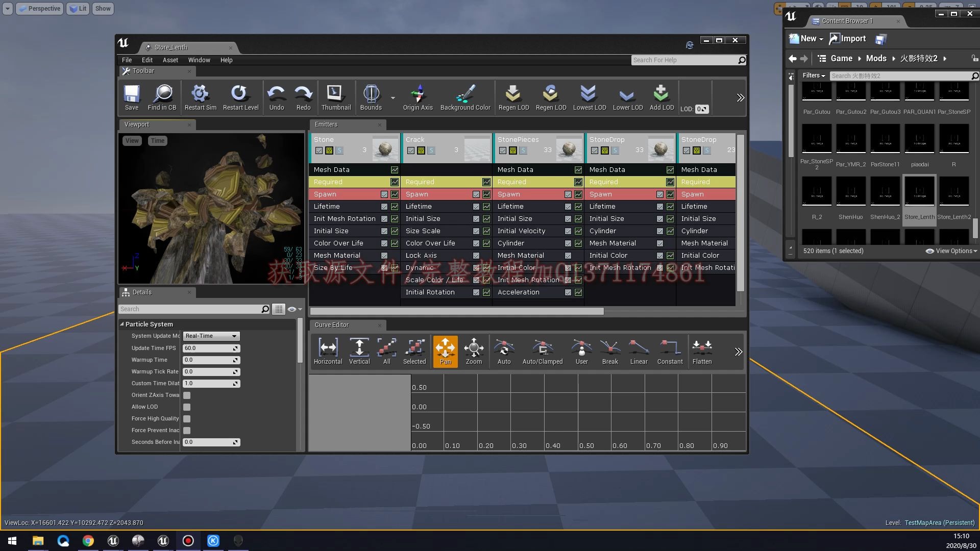
Task: Open View Options in the Content Browser
Action: point(950,251)
